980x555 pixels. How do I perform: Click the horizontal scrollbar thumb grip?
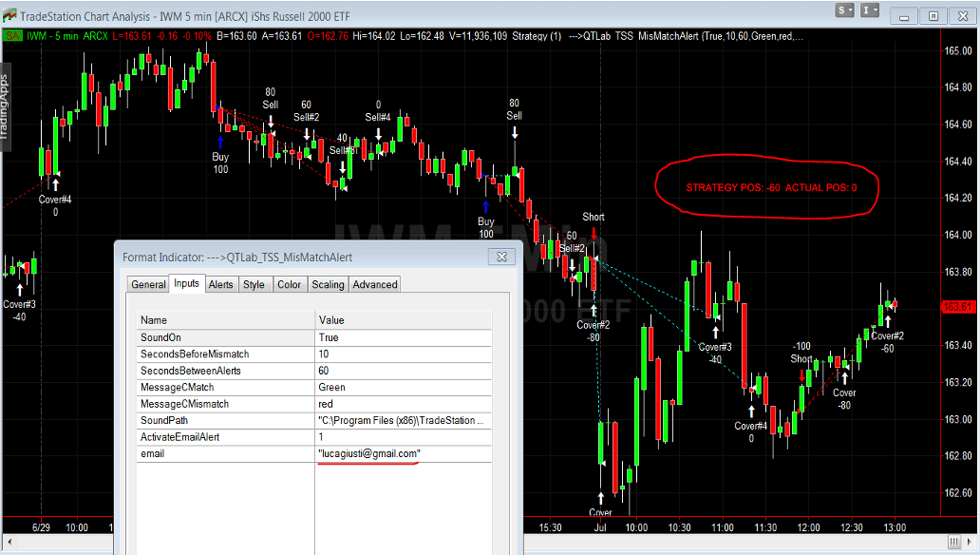tap(953, 542)
